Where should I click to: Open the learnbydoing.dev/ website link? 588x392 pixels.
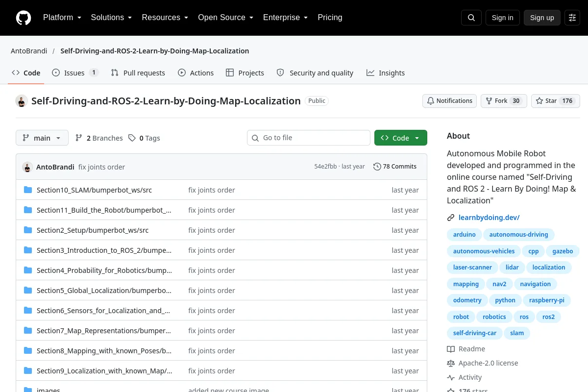point(489,218)
